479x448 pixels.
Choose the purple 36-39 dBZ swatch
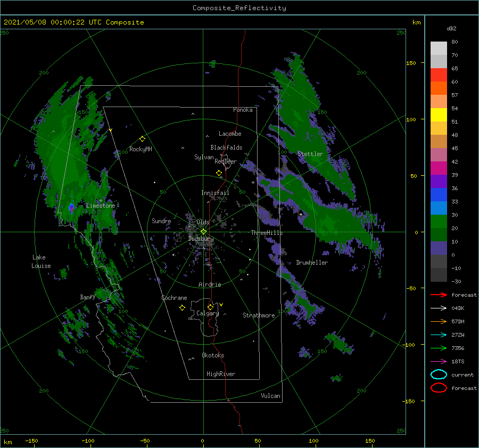click(439, 182)
